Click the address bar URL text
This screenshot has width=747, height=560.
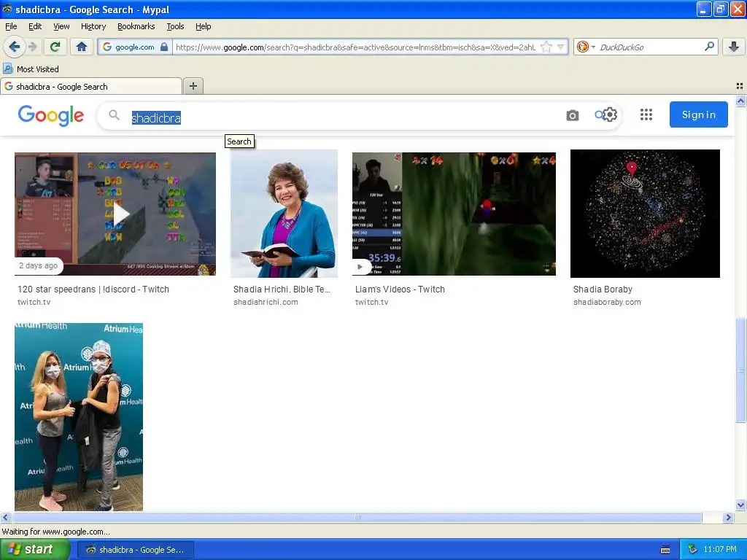[355, 47]
